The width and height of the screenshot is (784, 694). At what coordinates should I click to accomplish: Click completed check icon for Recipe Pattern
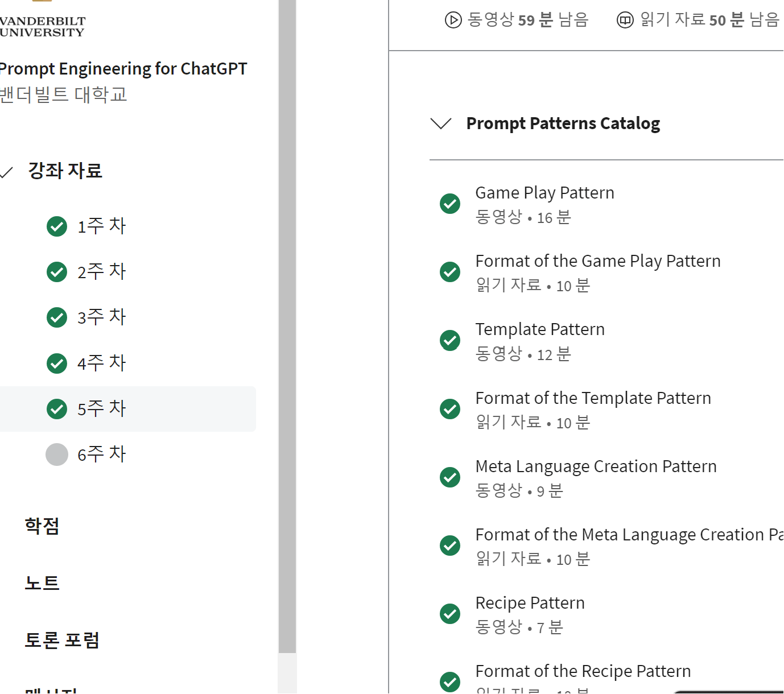(450, 614)
